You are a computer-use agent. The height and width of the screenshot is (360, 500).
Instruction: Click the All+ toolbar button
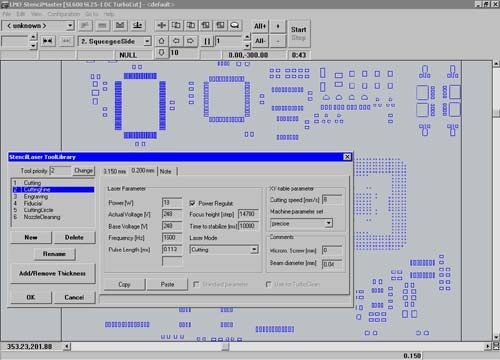(260, 26)
